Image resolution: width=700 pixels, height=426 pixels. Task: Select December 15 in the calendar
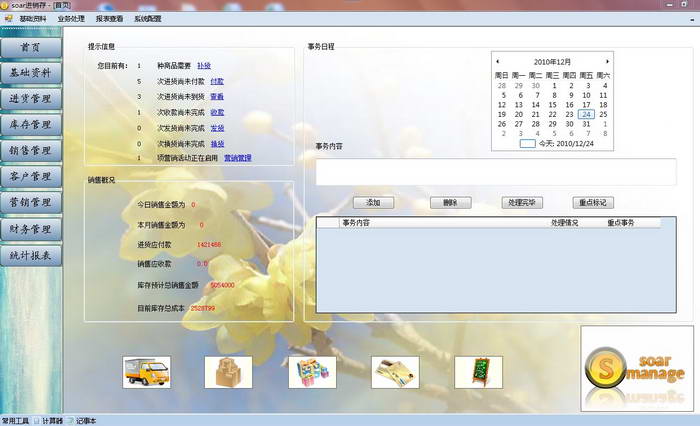point(552,105)
